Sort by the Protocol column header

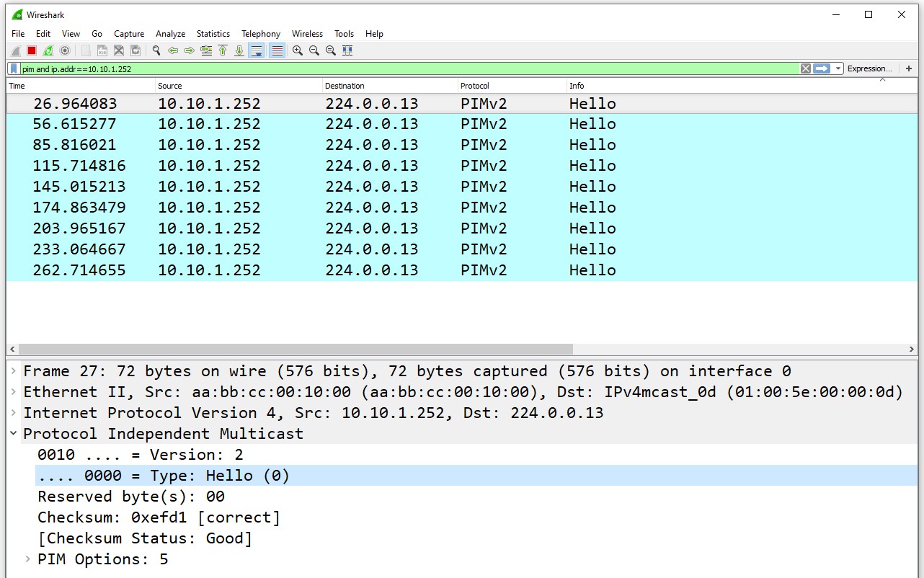coord(512,86)
